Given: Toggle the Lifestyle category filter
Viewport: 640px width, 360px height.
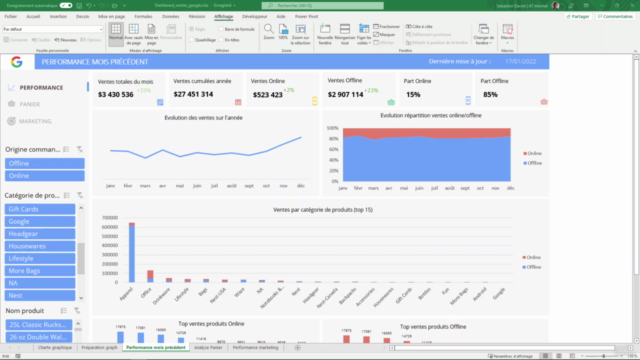Looking at the screenshot, I should click(40, 258).
